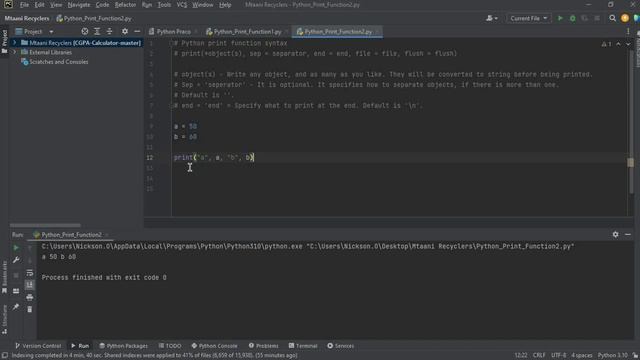Click Project panel horizontal scrollbar
640x360 pixels.
(45, 225)
